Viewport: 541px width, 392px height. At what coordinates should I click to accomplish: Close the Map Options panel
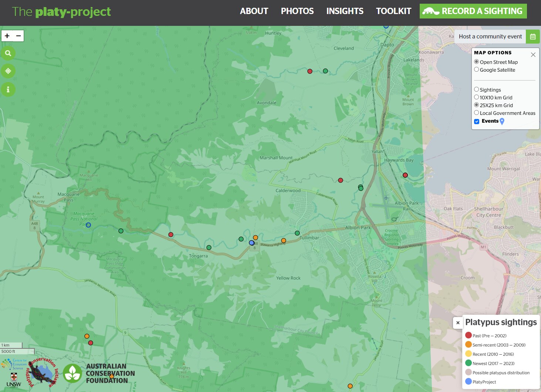point(533,54)
